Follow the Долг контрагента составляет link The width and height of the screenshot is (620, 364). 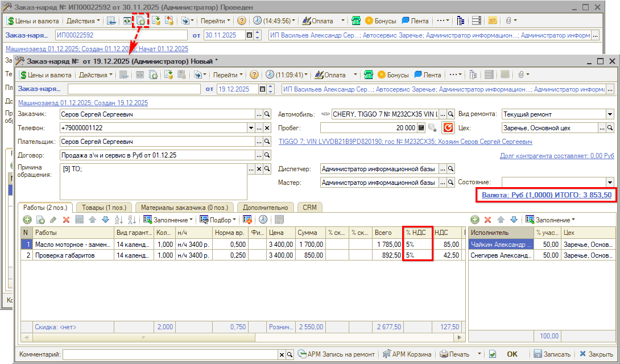556,155
